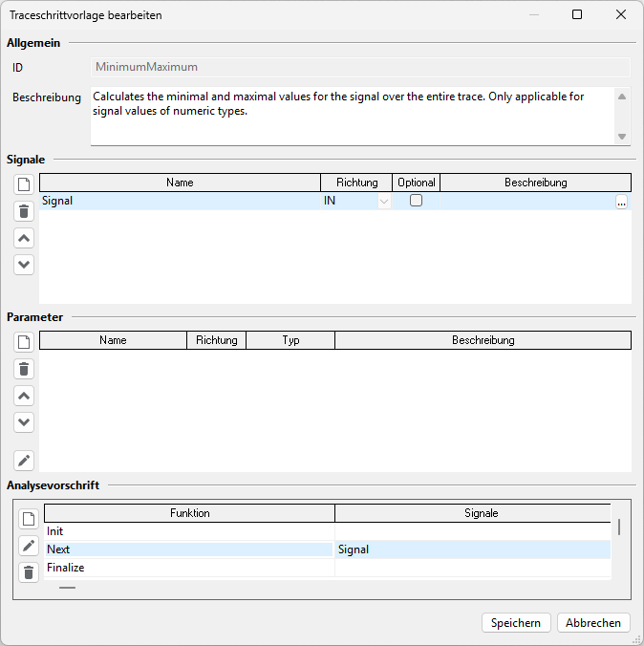Click the Richtung column header in Parameter
This screenshot has width=644, height=646.
[x=216, y=340]
